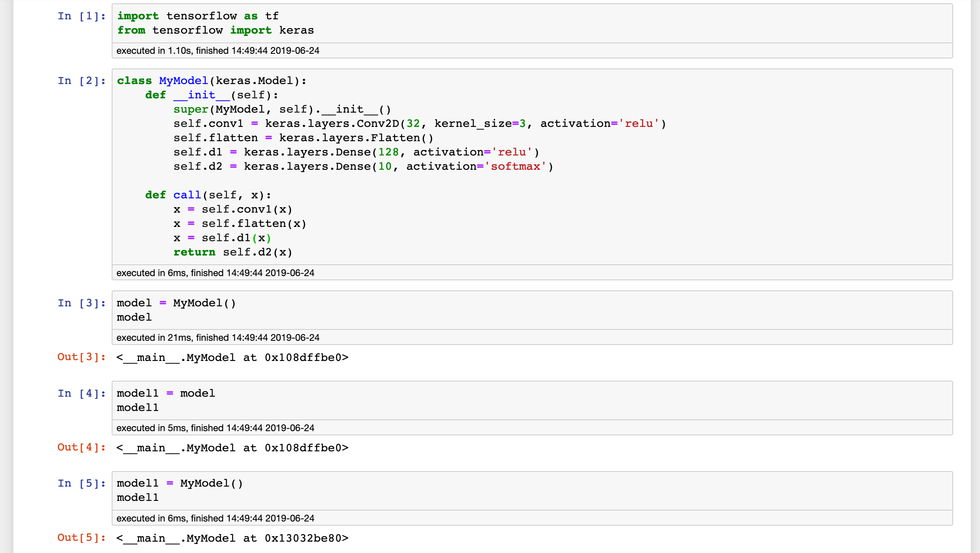Click the Out[5] MyModel at 0x13032be80 output
980x553 pixels.
pos(233,538)
